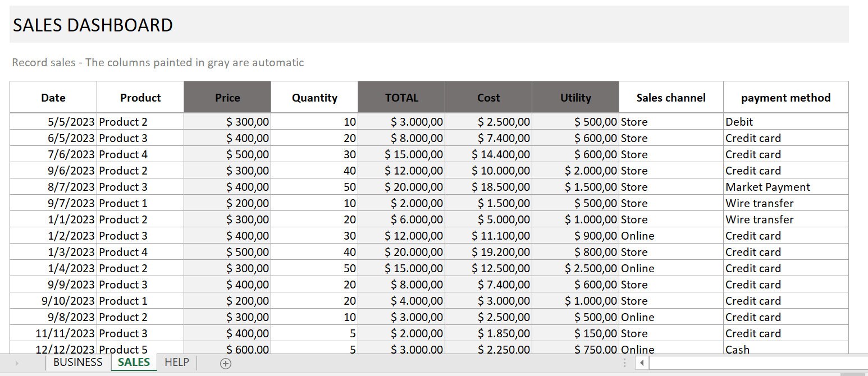Select the Date column header

click(53, 97)
